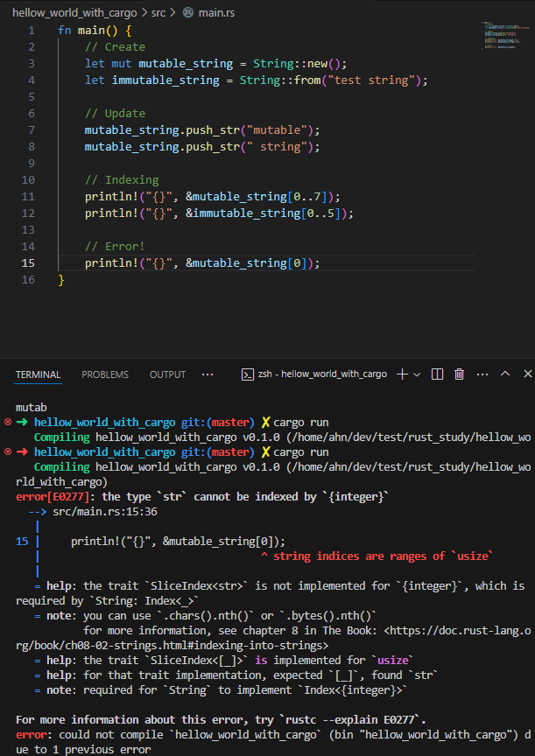Screen dimensions: 535x756
Task: Click the red error decoration of first cargo run
Action: tap(7, 423)
